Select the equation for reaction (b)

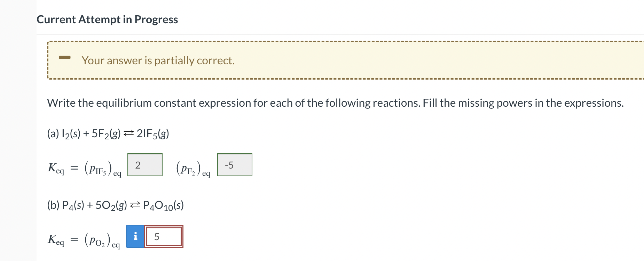(115, 205)
